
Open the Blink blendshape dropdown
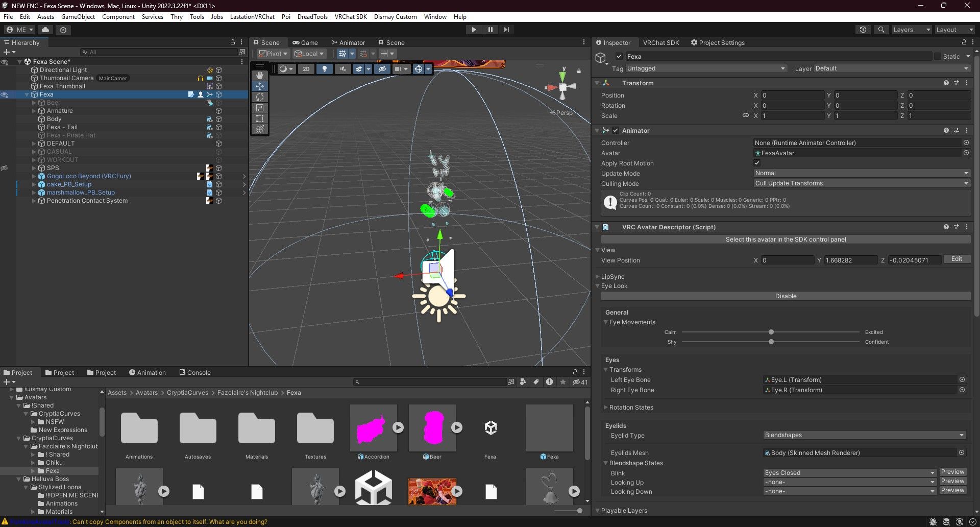pyautogui.click(x=850, y=473)
